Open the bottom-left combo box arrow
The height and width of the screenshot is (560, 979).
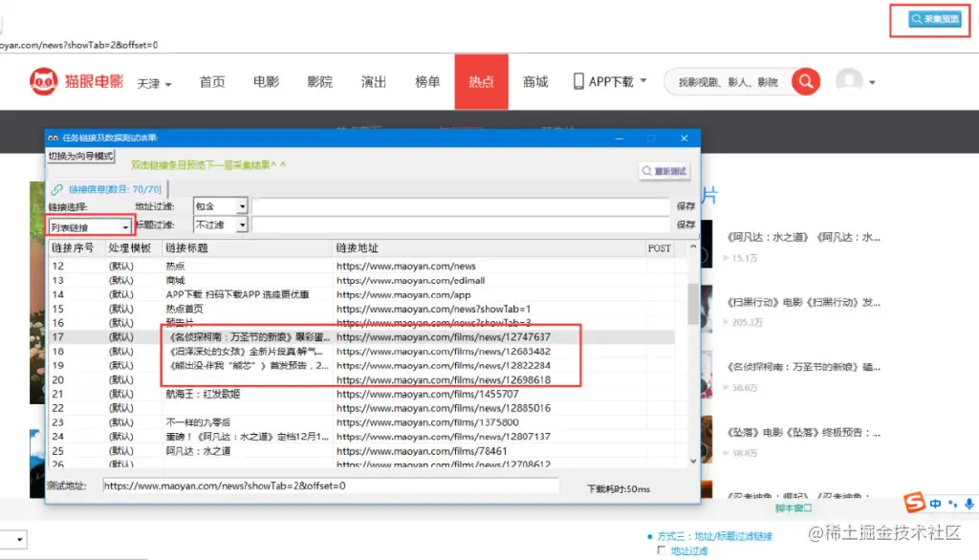19,539
